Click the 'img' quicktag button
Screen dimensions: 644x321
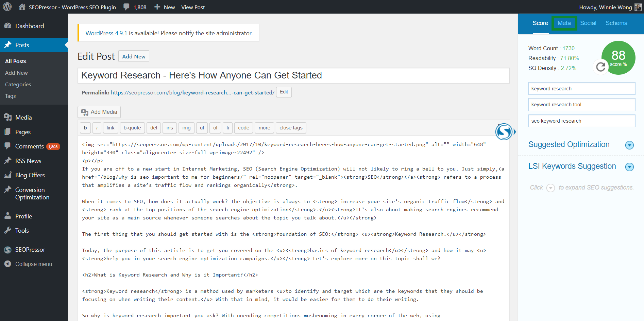point(186,128)
